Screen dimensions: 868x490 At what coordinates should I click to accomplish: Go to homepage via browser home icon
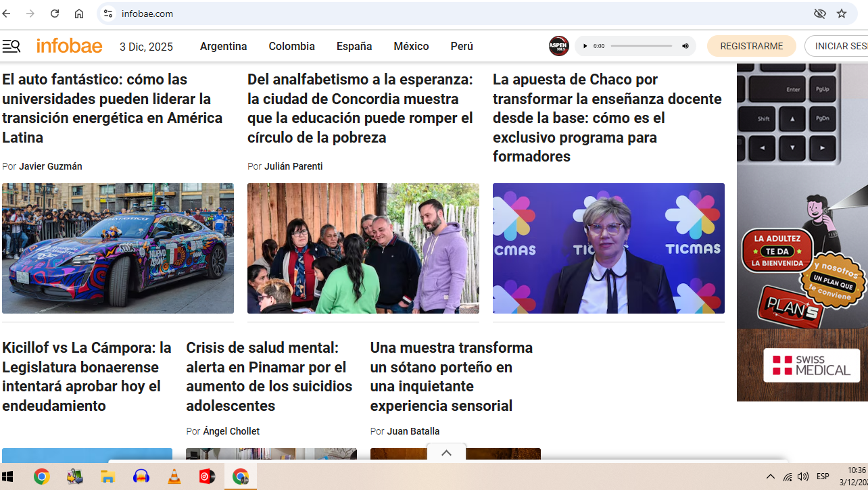click(78, 13)
